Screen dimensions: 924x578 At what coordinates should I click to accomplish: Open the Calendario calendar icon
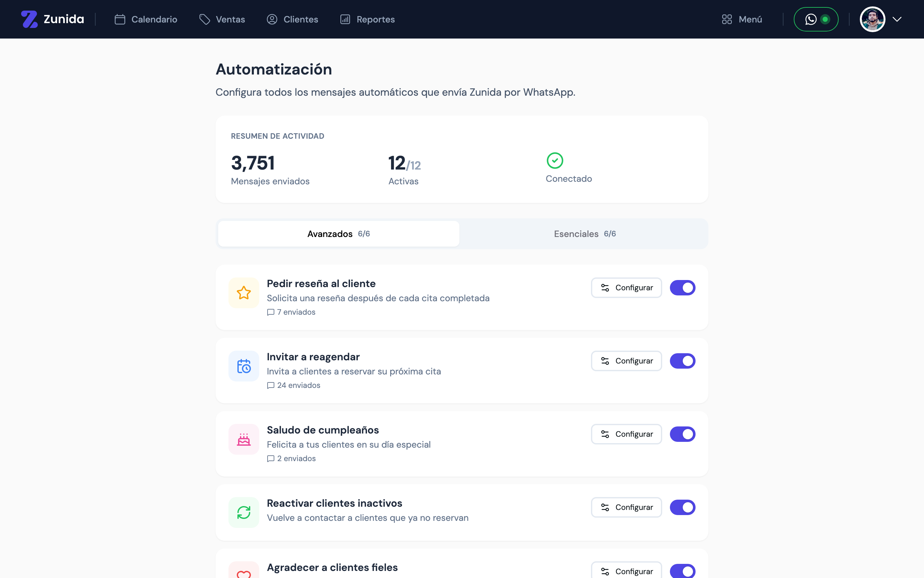[x=120, y=19]
